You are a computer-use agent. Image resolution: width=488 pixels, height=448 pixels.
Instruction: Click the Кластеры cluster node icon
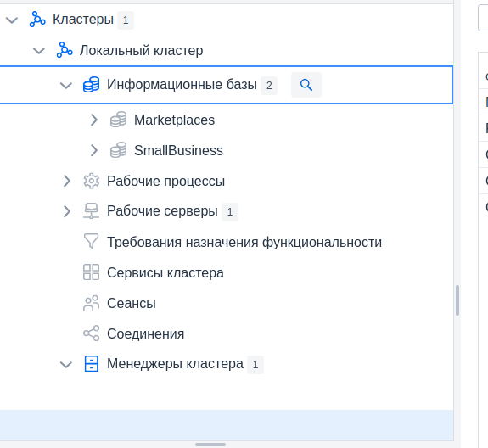click(37, 20)
